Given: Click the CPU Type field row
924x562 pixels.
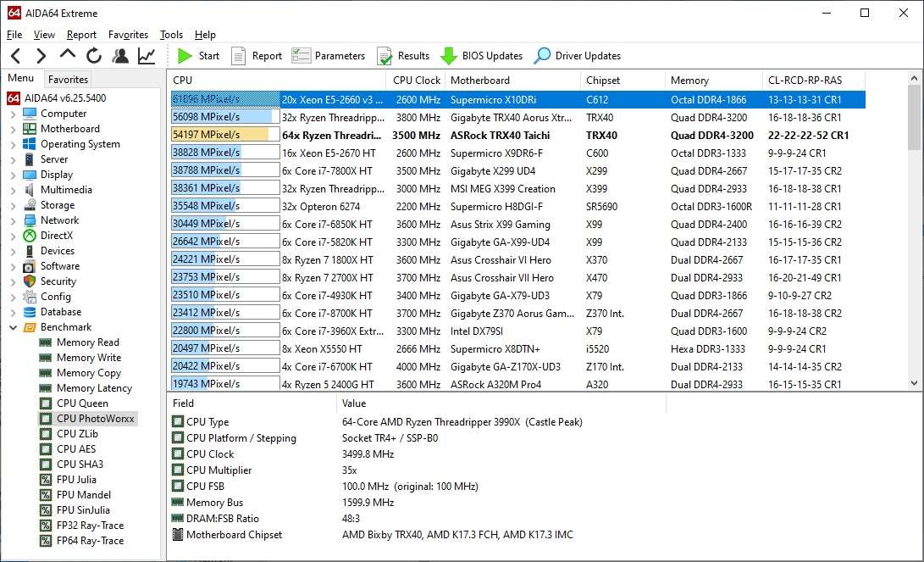Looking at the screenshot, I should click(x=377, y=422).
